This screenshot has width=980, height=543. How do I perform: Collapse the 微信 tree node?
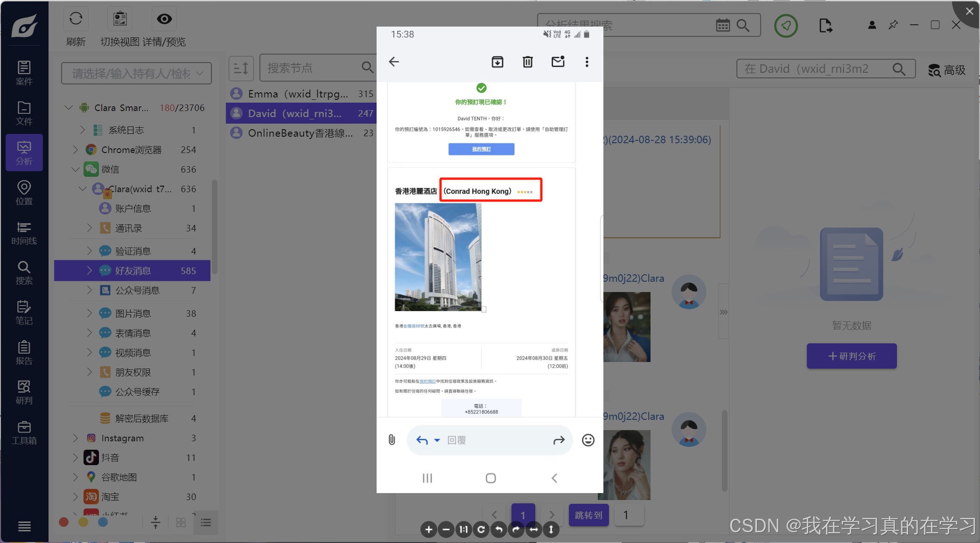pyautogui.click(x=76, y=169)
